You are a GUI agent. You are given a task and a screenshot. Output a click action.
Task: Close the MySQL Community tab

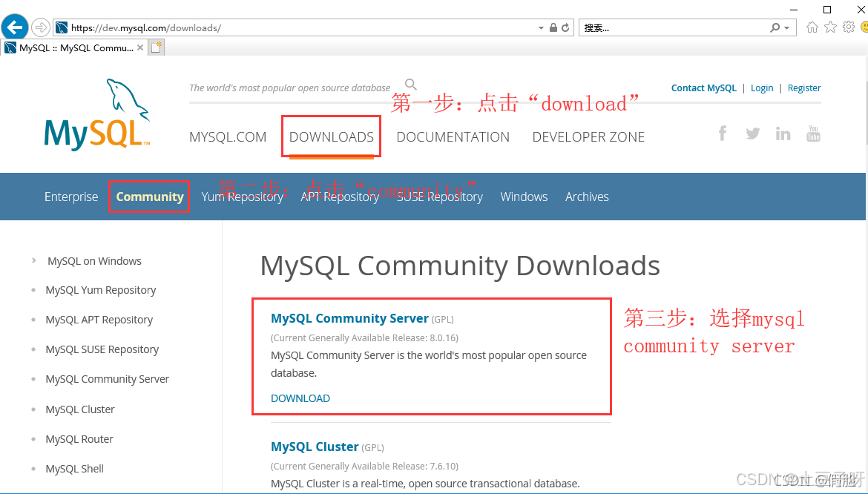point(141,47)
